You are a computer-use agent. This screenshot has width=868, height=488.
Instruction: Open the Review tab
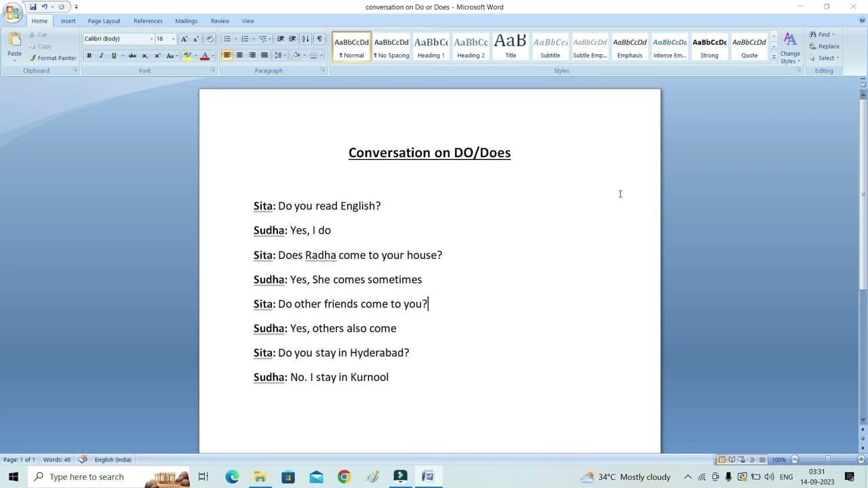point(220,21)
